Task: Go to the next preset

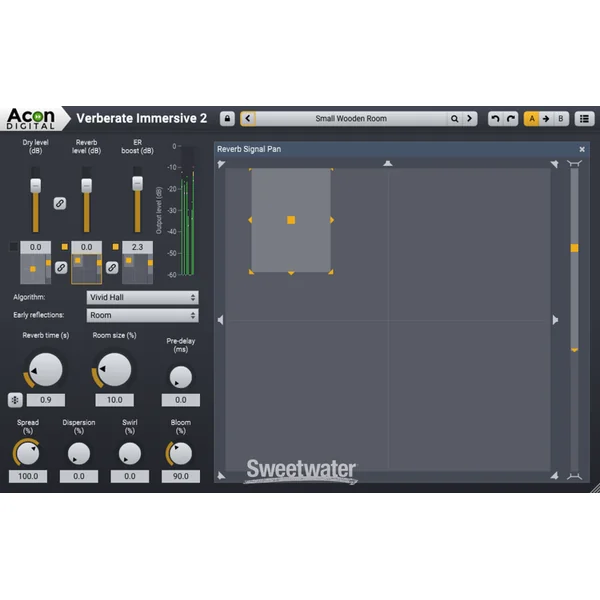Action: [469, 119]
